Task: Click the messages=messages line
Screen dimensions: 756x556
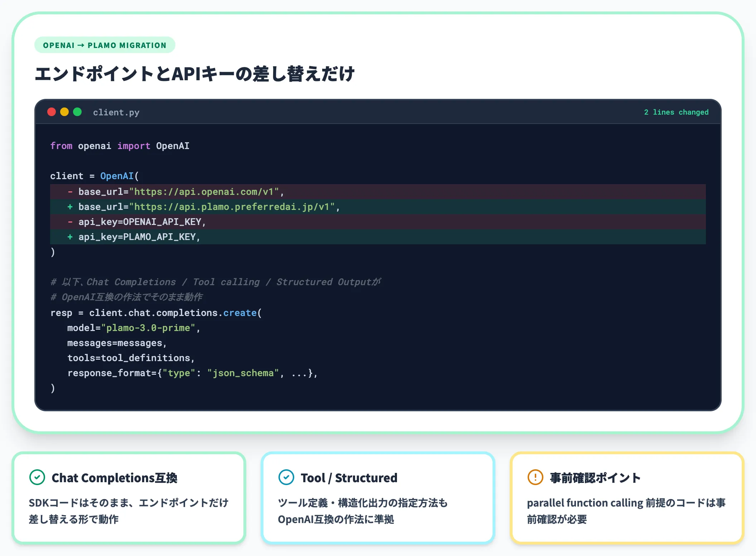Action: (x=117, y=343)
